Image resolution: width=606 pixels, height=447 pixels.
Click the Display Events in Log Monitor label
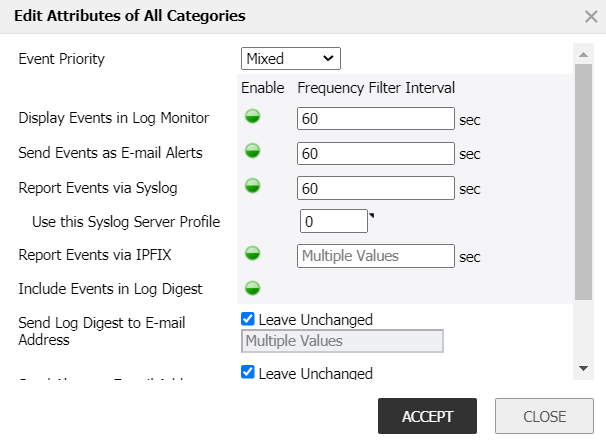(114, 118)
